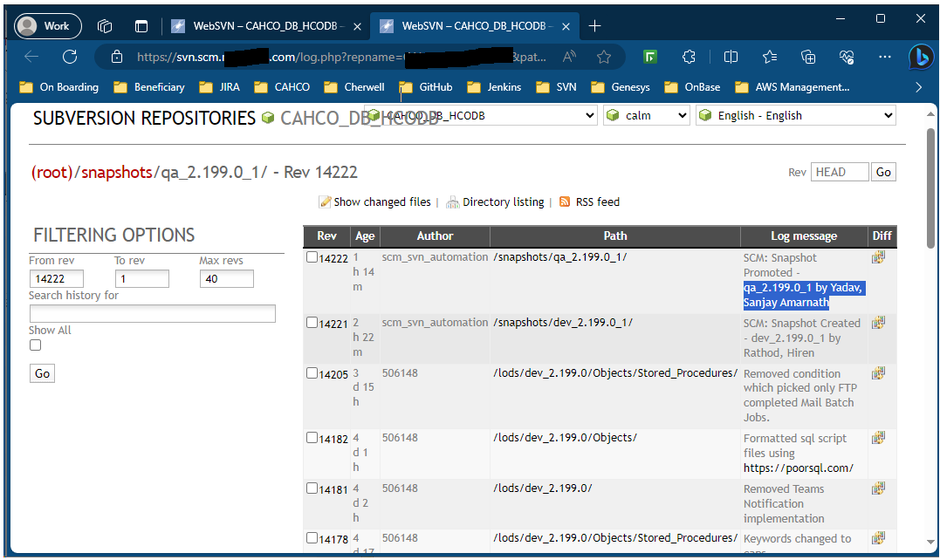The width and height of the screenshot is (940, 560).
Task: Click Go button under filtering options
Action: point(42,373)
